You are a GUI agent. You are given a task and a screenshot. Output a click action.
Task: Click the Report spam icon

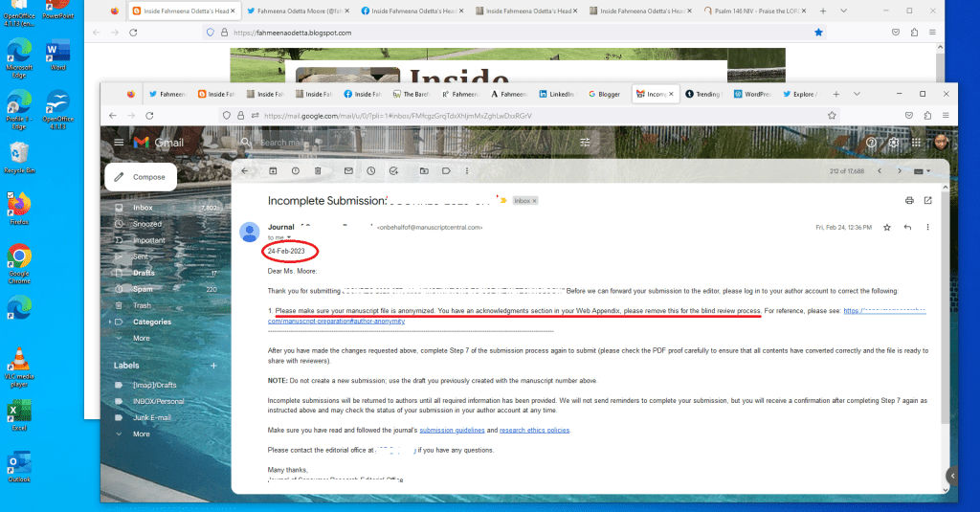coord(295,171)
